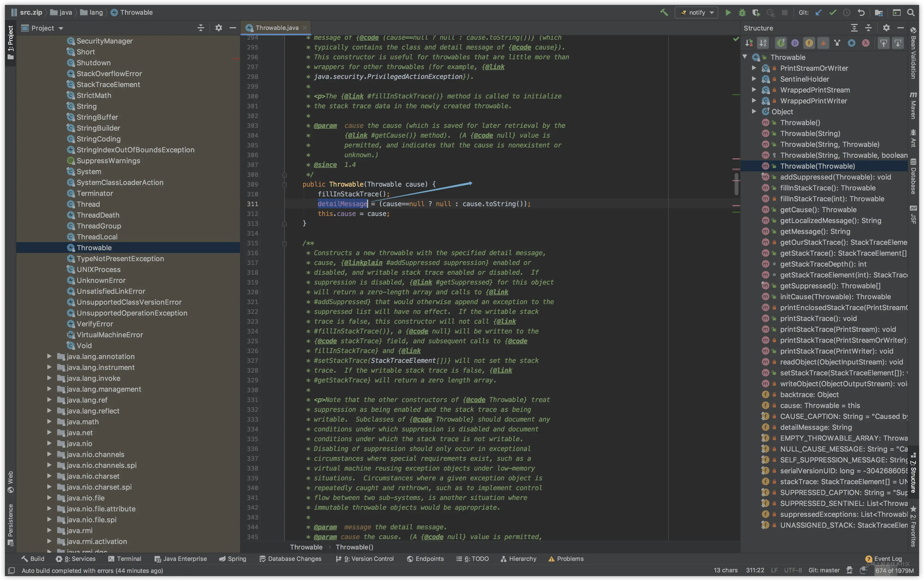Click the Git: master branch widget
Viewport: 924px width, 581px height.
(824, 570)
